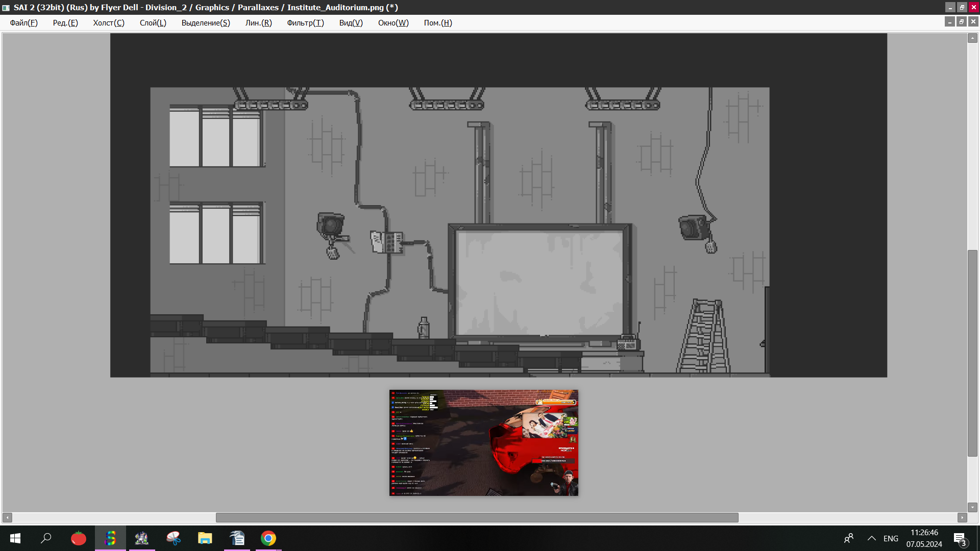Open the Выделение selection menu

(x=206, y=23)
